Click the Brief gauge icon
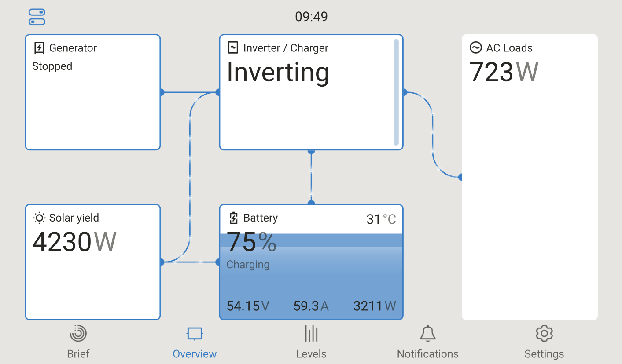 click(78, 334)
